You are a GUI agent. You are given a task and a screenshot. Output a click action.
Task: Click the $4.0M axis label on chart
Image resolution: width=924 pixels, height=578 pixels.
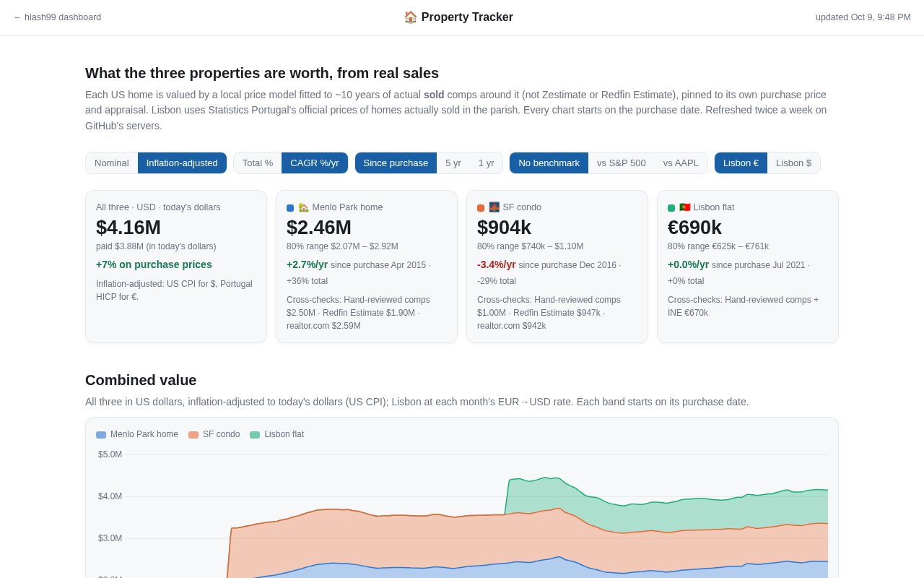click(x=110, y=496)
